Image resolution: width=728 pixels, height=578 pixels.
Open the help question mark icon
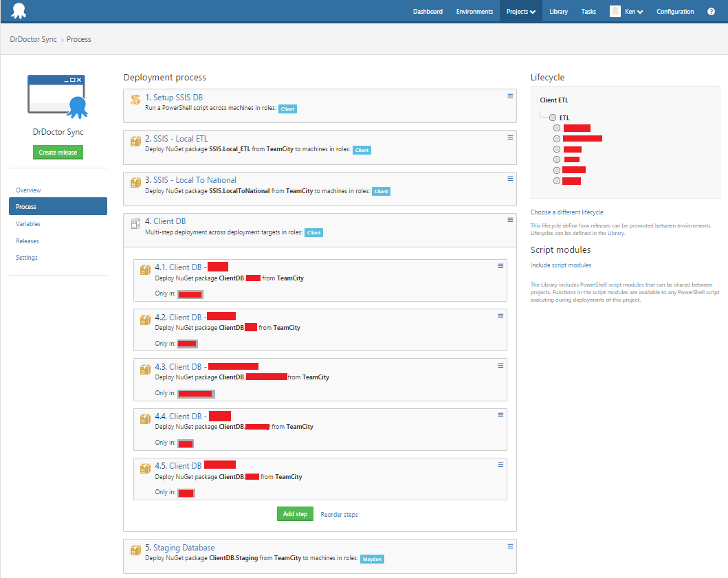(x=712, y=12)
